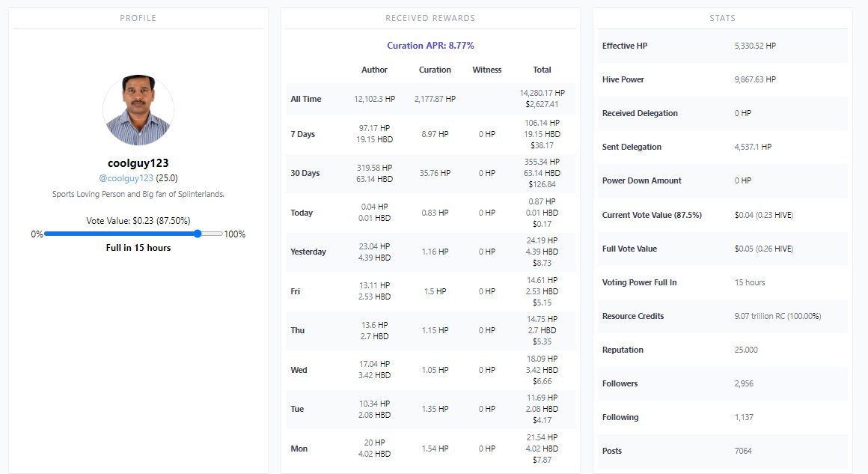Select the Wed total of $6.66
Image resolution: width=868 pixels, height=474 pixels.
[542, 382]
